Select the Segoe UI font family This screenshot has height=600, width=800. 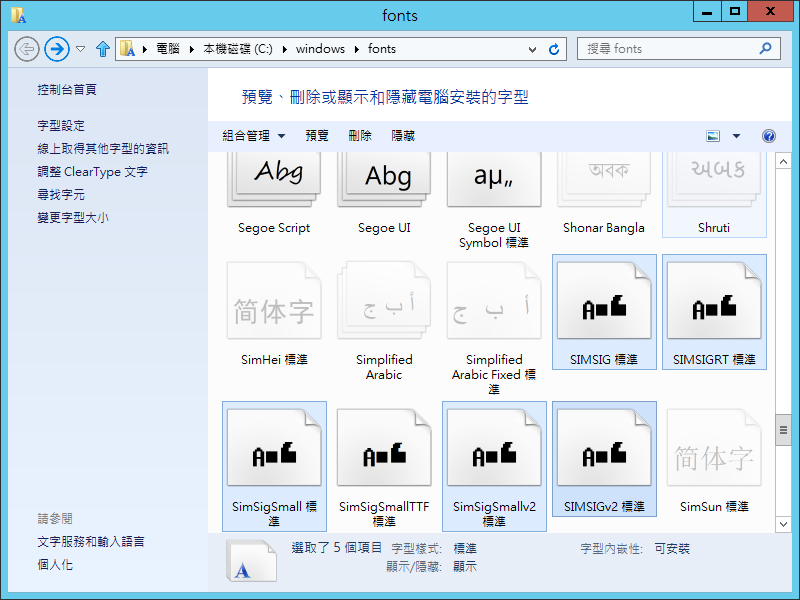(384, 194)
